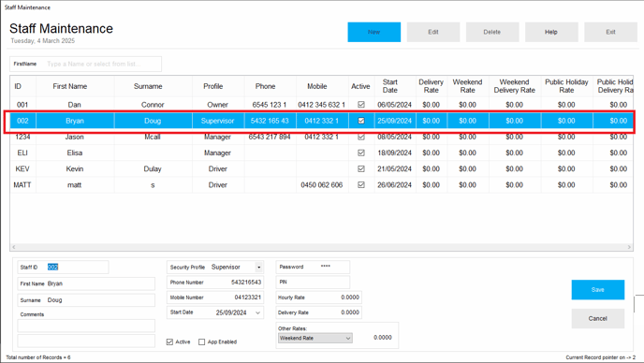Viewport: 644px width, 363px height.
Task: Select the row with first name Dan
Action: (322, 105)
